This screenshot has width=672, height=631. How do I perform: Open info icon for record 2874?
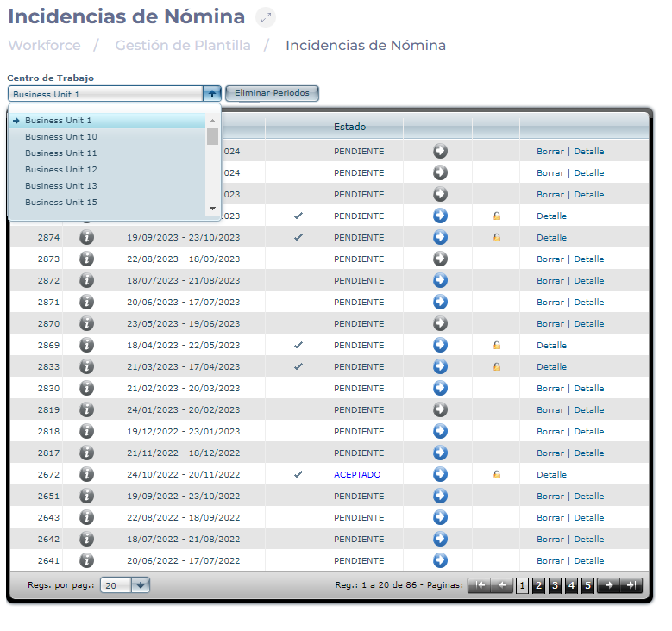coord(86,237)
